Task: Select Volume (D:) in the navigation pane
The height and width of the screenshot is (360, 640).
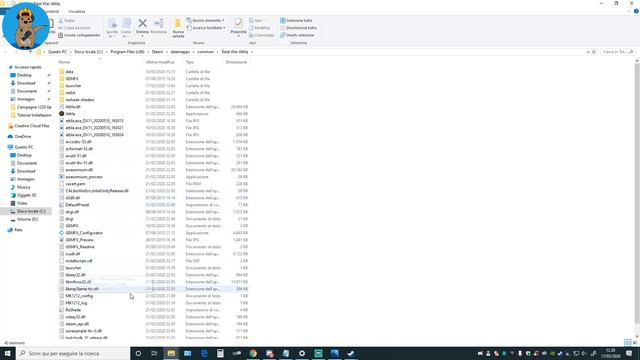Action: coord(24,219)
